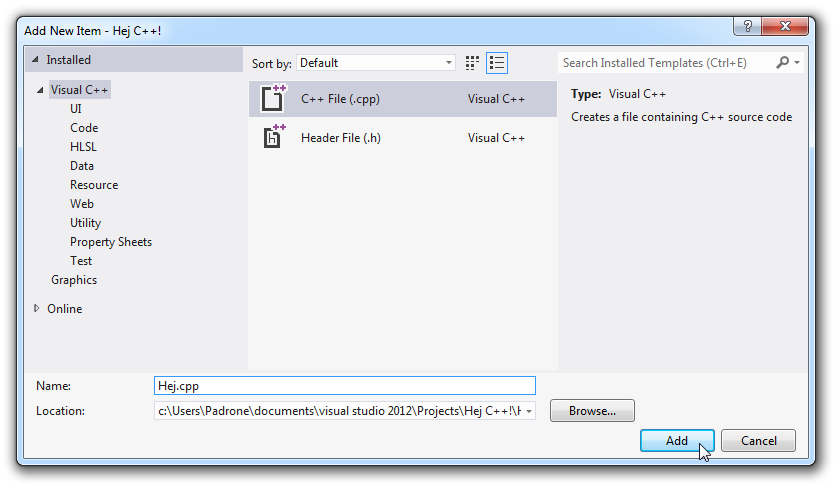Open search options dropdown arrow

tap(797, 63)
